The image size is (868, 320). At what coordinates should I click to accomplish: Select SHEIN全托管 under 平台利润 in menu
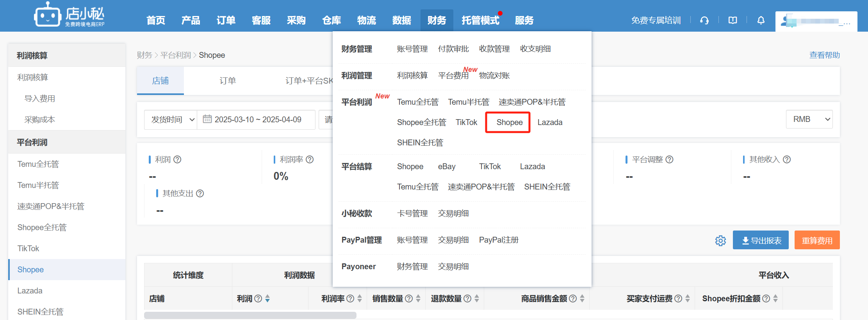pos(420,143)
